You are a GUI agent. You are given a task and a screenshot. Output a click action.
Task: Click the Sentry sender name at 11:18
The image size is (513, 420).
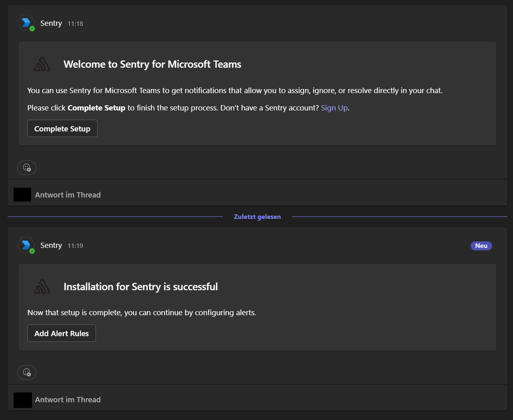tap(51, 23)
